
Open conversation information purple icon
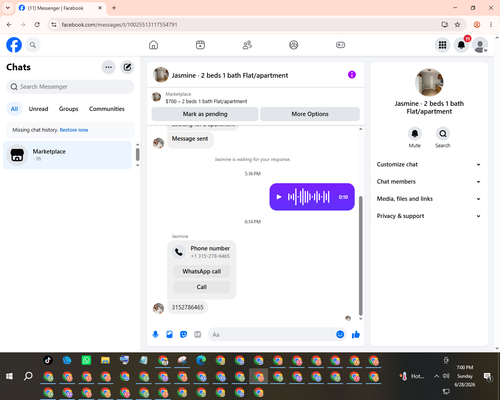pyautogui.click(x=352, y=75)
